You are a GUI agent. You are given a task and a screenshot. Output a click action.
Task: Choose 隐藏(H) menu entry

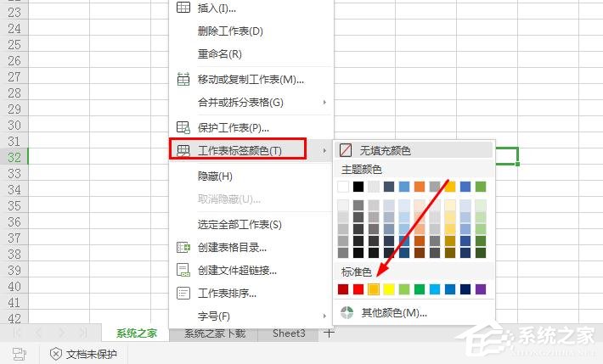click(x=215, y=176)
